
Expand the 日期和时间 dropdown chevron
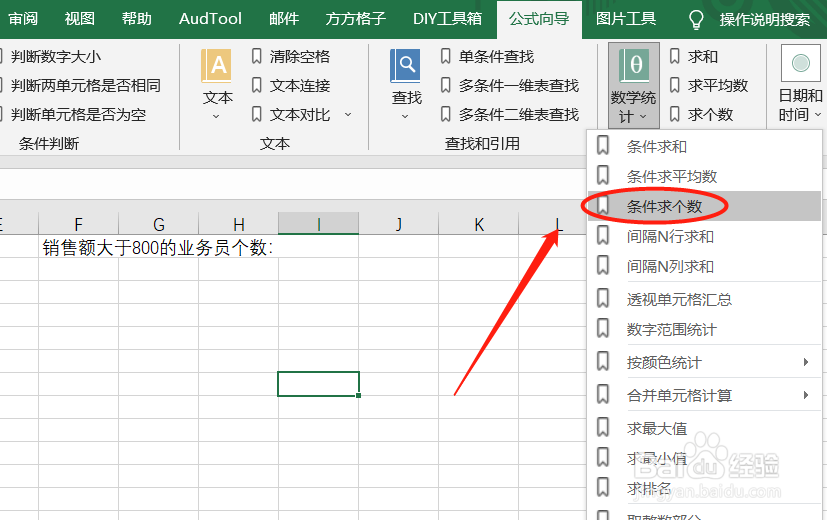pyautogui.click(x=818, y=114)
